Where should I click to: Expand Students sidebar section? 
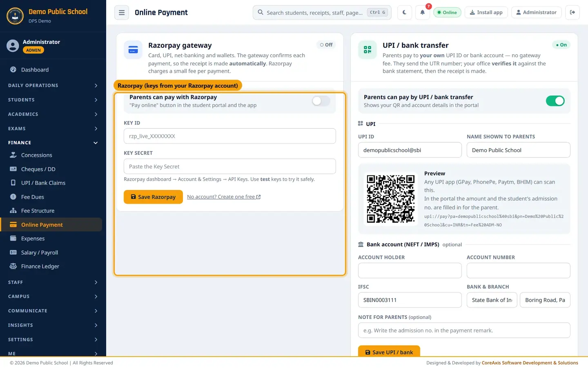pos(53,100)
